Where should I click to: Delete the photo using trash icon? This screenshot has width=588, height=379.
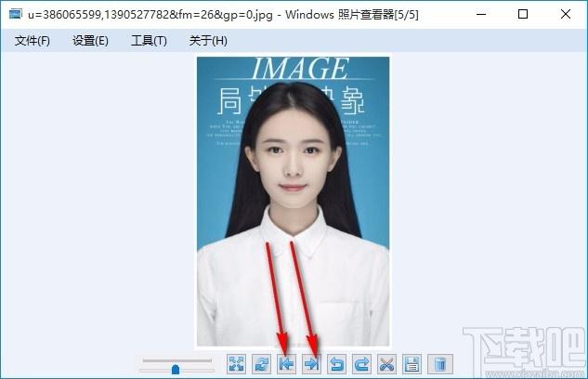coord(441,365)
